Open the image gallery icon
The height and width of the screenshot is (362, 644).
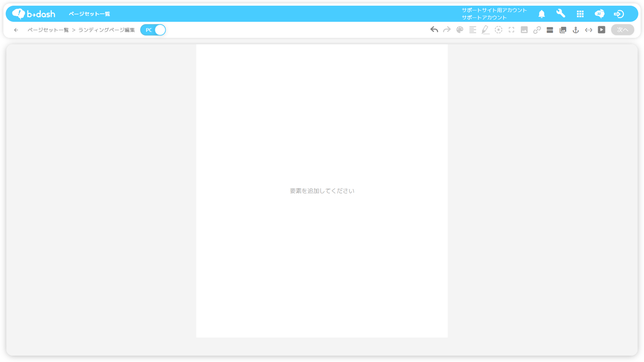[563, 30]
